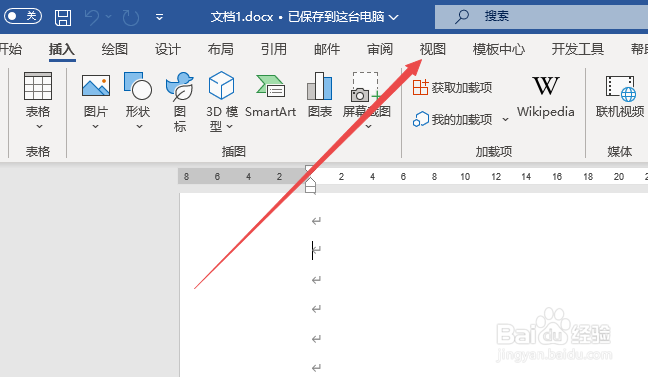
Task: Click the 形状 shapes icon
Action: (x=138, y=86)
